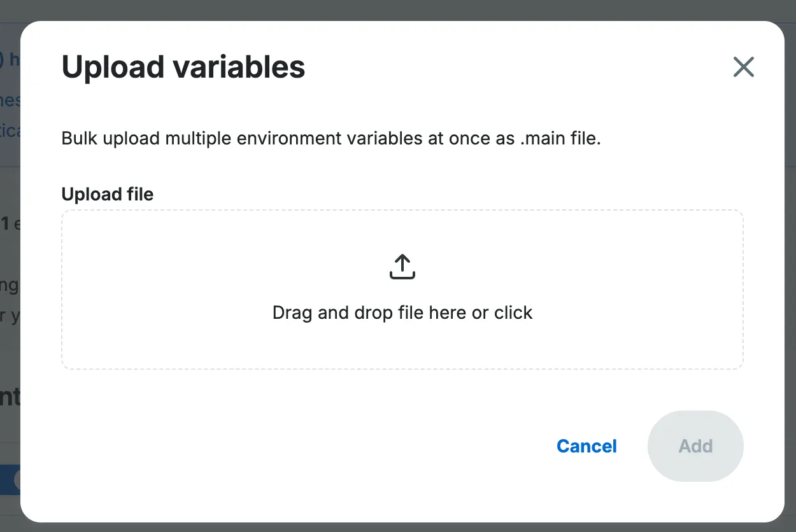Open the file picker by clicking the drop zone
796x532 pixels.
point(402,290)
